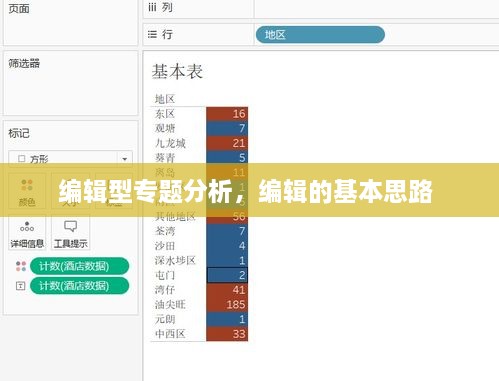The width and height of the screenshot is (499, 381).
Task: Open the 方形 mark type dropdown
Action: [x=70, y=159]
